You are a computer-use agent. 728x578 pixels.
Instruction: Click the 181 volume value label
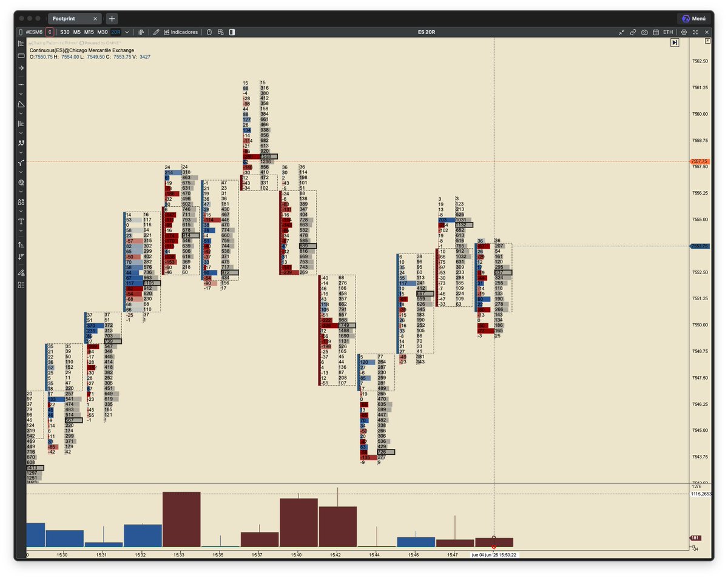click(696, 538)
